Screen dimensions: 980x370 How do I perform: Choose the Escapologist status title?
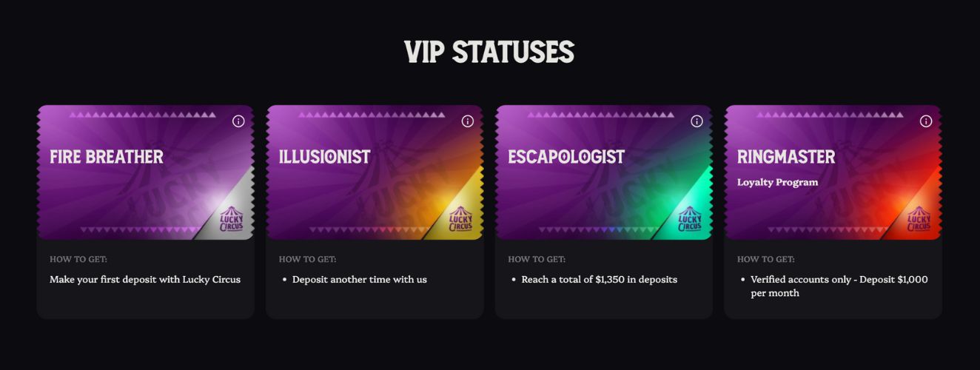click(566, 157)
